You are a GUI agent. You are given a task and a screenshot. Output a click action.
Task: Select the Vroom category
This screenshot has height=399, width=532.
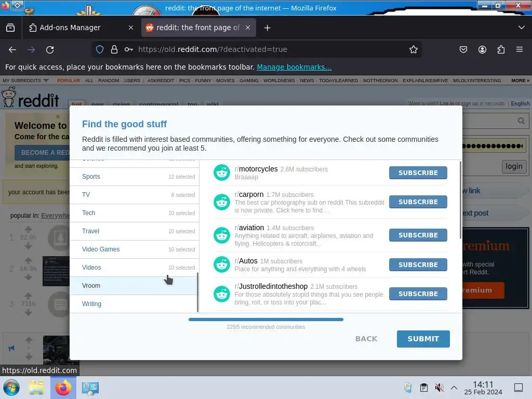click(x=134, y=286)
